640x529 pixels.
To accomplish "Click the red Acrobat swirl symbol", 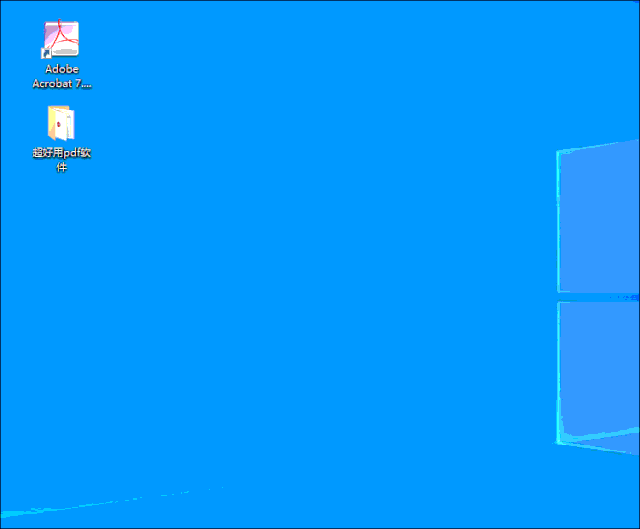I will (x=62, y=34).
